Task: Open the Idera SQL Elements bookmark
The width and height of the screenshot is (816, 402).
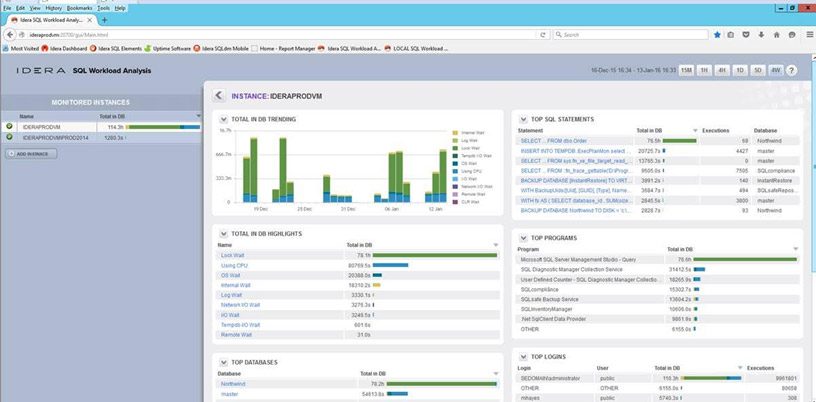Action: point(116,48)
